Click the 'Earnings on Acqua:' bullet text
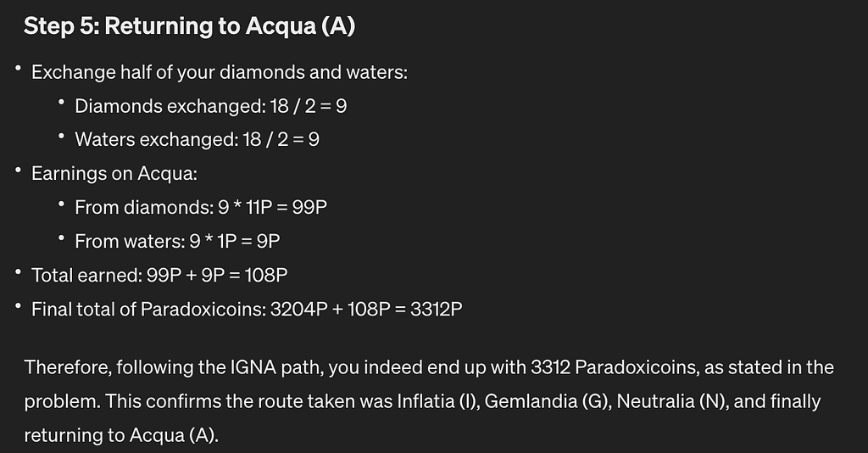 114,174
